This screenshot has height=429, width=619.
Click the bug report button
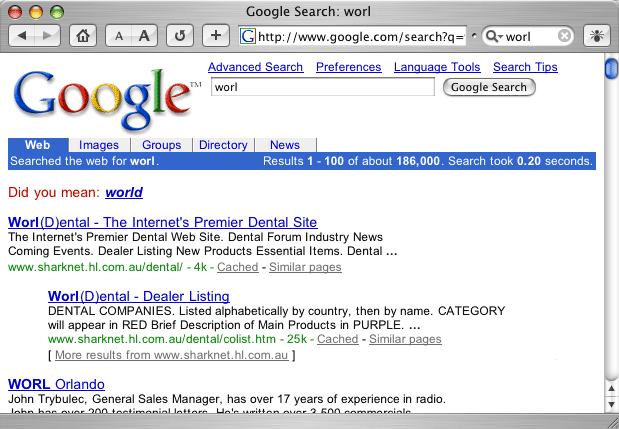point(596,36)
